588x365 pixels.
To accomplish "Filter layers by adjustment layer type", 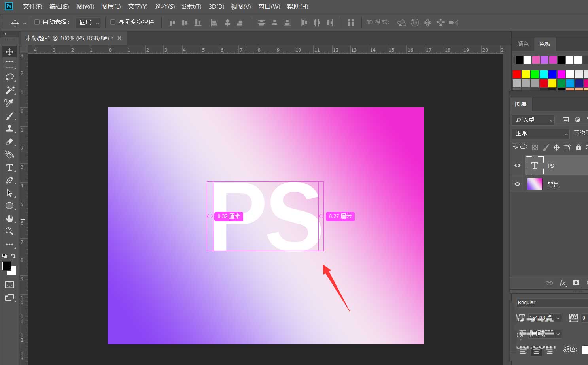I will click(578, 120).
